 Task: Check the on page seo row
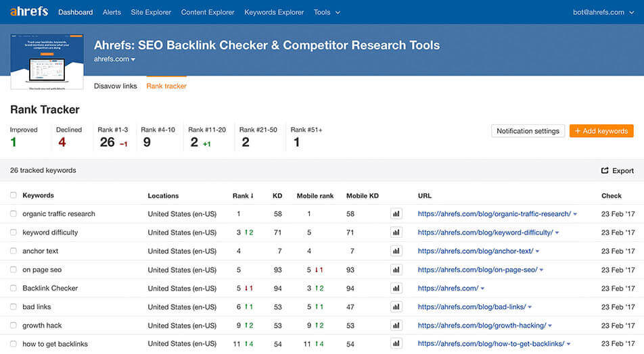(x=14, y=270)
